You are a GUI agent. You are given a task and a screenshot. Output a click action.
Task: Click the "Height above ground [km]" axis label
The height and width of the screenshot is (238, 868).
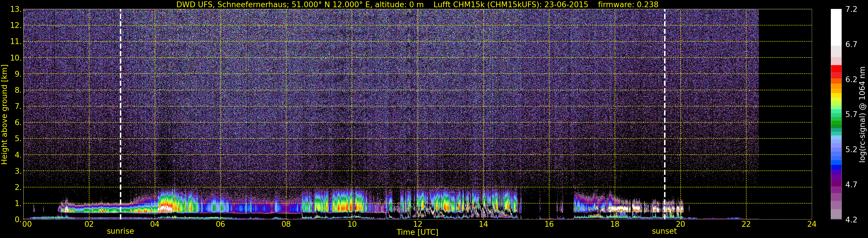[x=4, y=114]
